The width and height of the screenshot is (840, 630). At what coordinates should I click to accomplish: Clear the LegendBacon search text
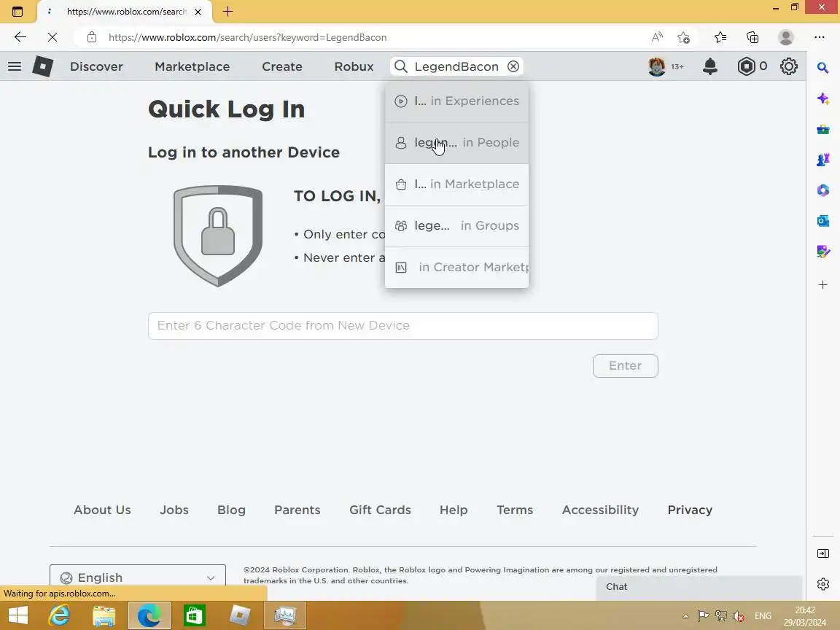[x=513, y=66]
